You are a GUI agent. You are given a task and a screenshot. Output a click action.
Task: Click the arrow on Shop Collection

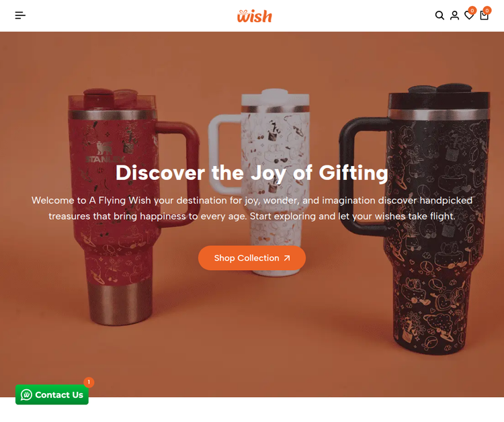click(287, 258)
